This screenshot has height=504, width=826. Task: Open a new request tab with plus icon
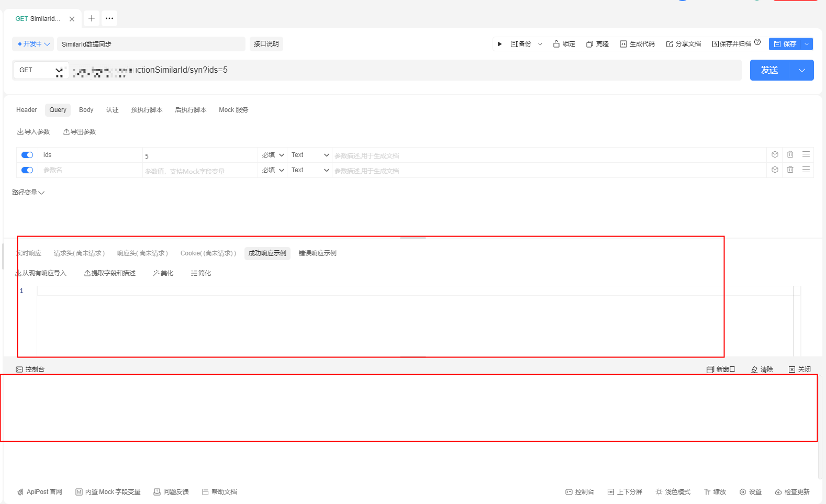pyautogui.click(x=92, y=18)
